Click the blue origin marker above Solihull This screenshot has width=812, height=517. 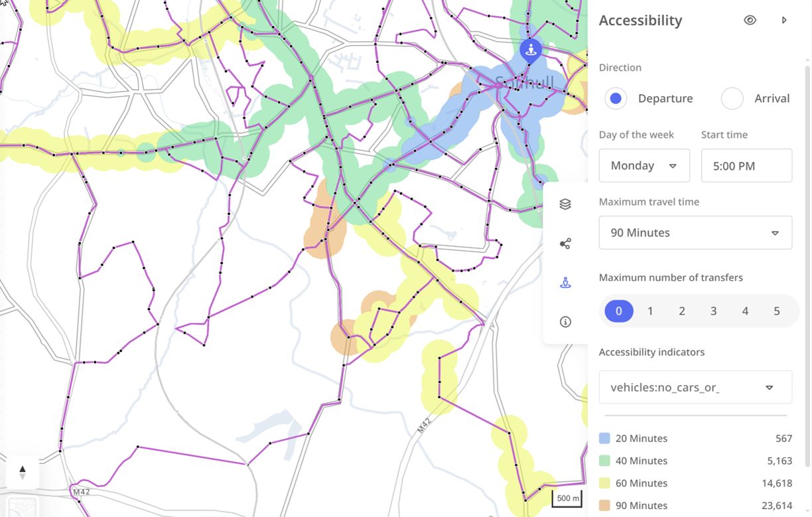(531, 50)
